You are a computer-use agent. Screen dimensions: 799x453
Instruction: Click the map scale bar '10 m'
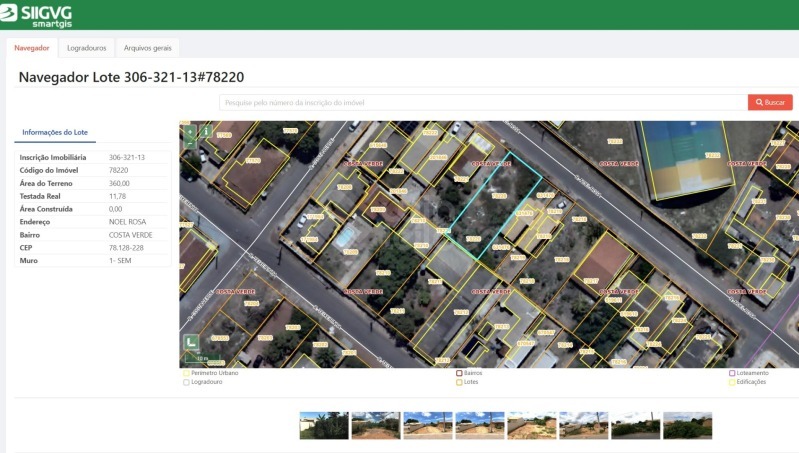202,359
